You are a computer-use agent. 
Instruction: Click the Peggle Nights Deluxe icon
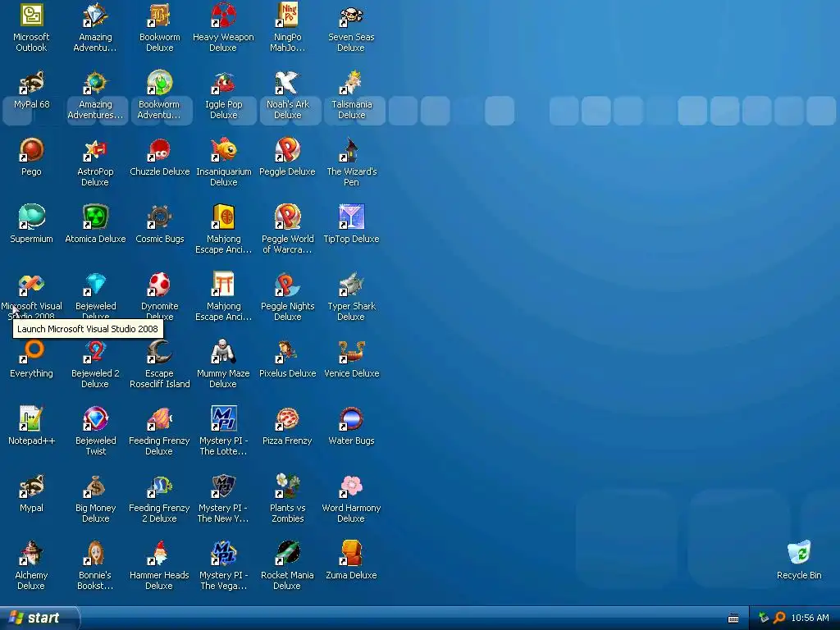click(x=288, y=285)
